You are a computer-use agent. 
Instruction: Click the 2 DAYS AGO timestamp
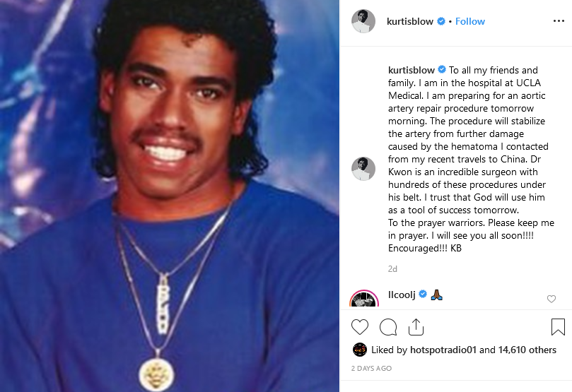[371, 368]
